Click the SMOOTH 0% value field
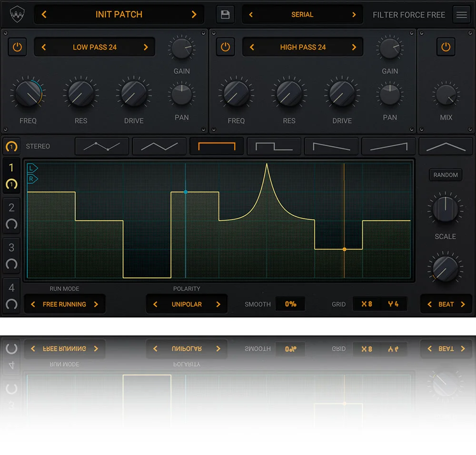 (290, 304)
